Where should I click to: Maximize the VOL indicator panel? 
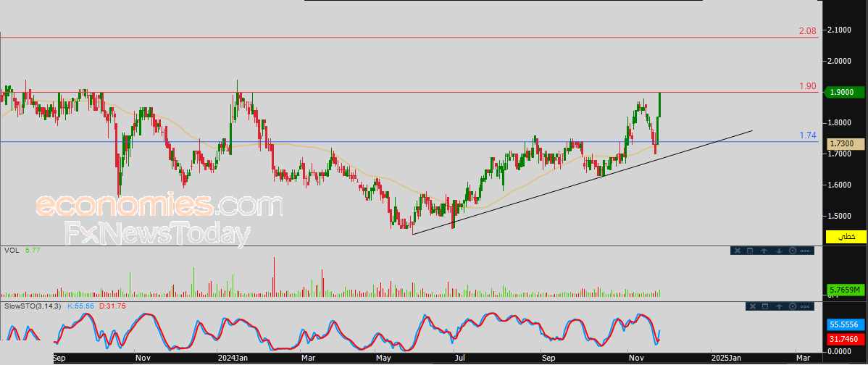click(x=750, y=251)
